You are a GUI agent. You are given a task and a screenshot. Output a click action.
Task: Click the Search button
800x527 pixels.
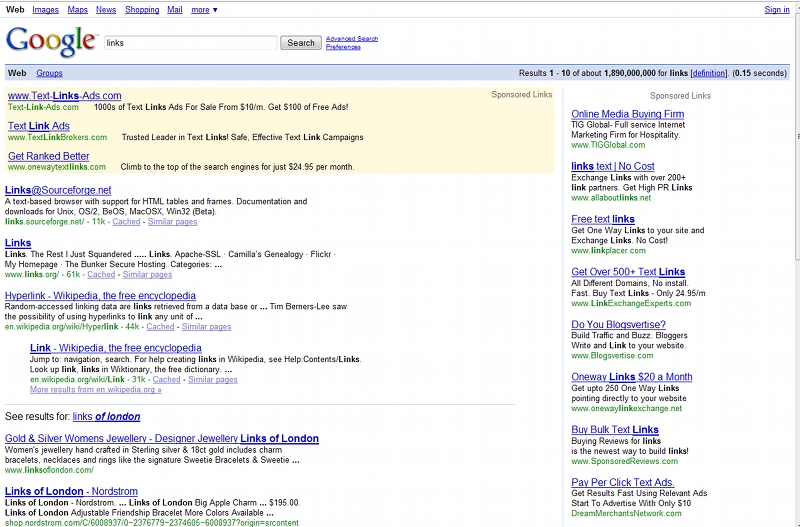(301, 43)
